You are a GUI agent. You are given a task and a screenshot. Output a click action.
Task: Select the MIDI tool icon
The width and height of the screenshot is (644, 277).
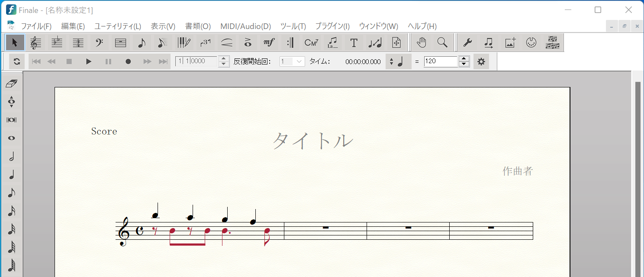click(x=531, y=42)
